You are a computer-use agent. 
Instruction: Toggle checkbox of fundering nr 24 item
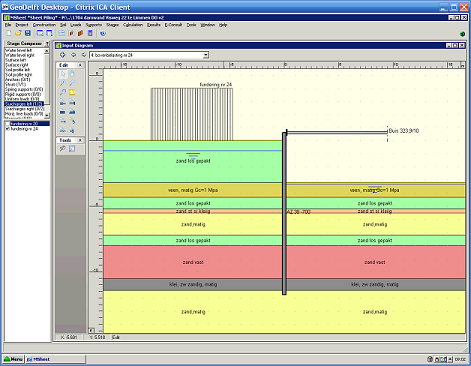point(7,129)
